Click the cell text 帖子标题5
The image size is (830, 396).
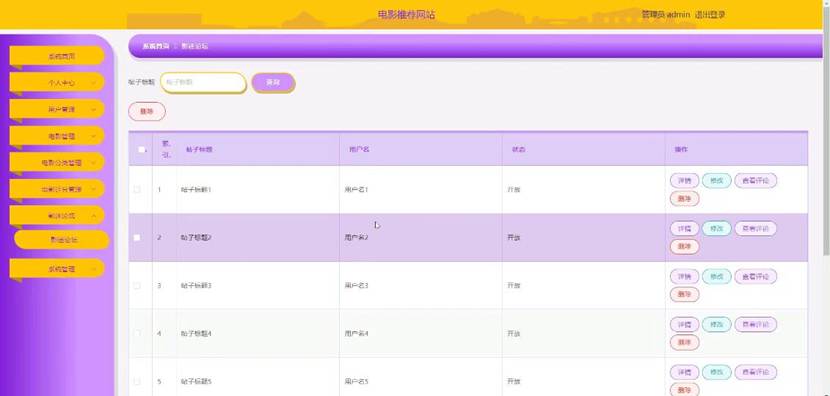196,381
